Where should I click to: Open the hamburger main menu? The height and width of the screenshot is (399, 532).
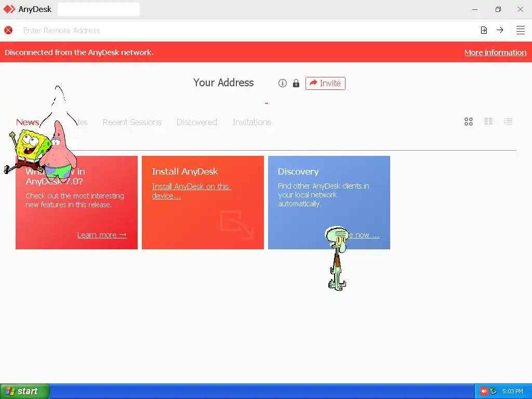(521, 30)
